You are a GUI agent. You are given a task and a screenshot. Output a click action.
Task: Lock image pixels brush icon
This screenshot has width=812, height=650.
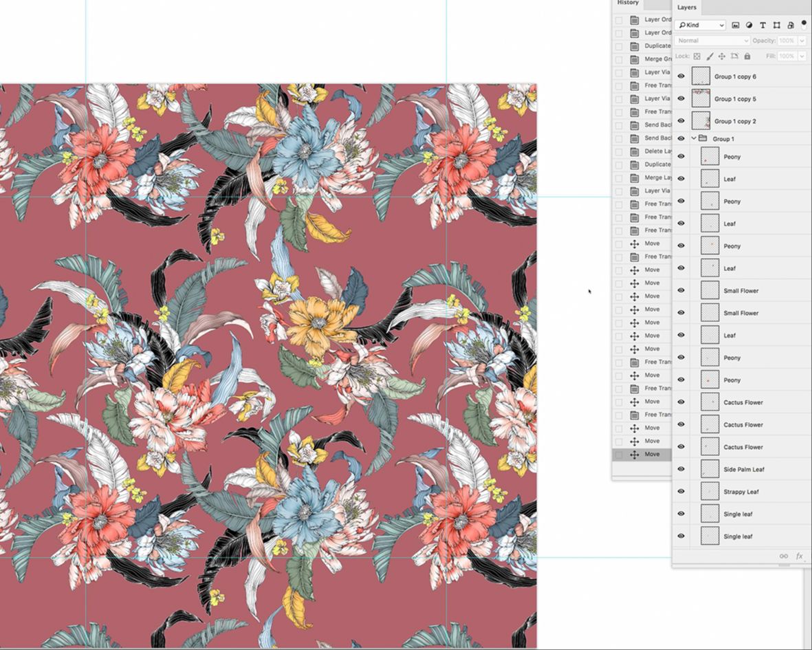710,56
